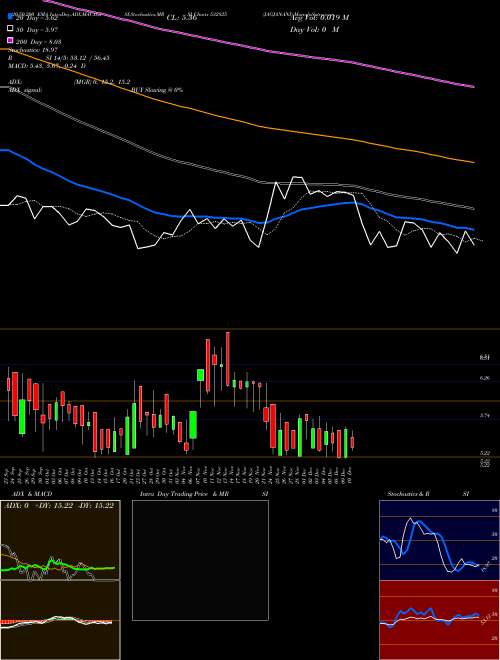The image size is (500, 660).
Task: Select the '20 Day - 5.62' legend text
Action: [37, 18]
